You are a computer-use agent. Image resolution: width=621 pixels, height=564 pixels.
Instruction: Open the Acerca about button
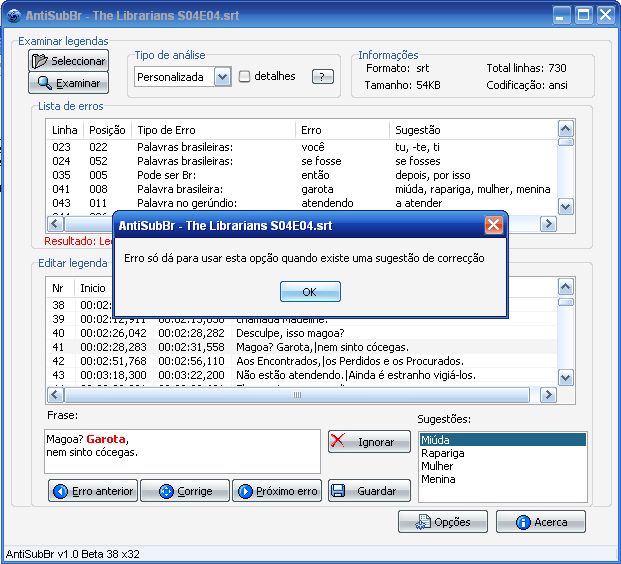click(x=541, y=522)
